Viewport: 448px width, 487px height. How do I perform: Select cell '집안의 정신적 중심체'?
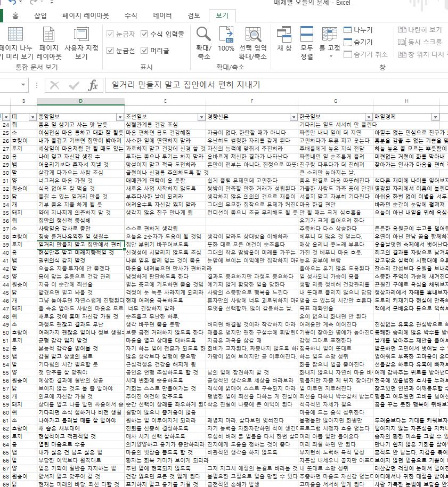(x=81, y=221)
